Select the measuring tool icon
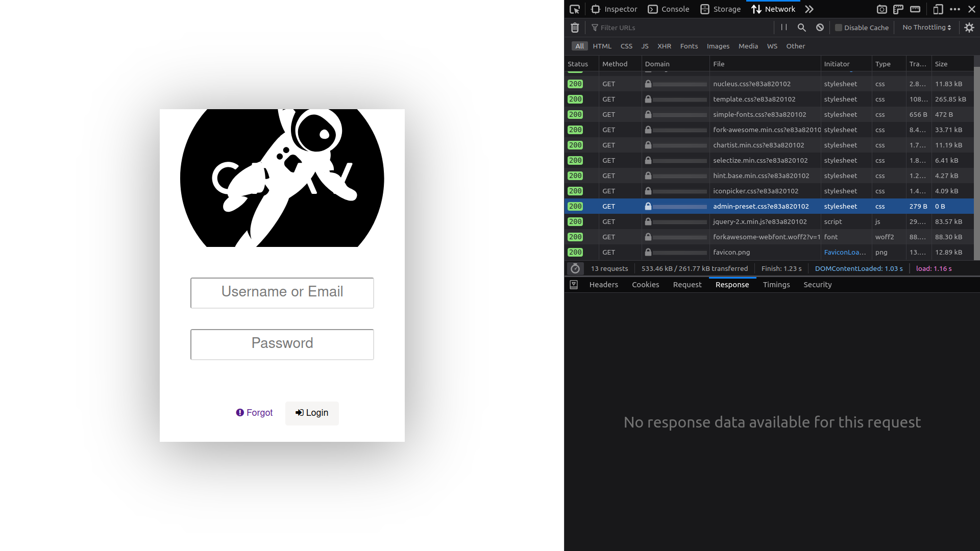This screenshot has width=980, height=551. coord(915,9)
